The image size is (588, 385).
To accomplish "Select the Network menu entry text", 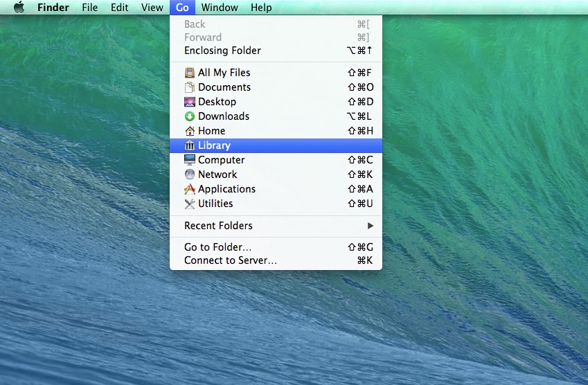I will tap(217, 174).
